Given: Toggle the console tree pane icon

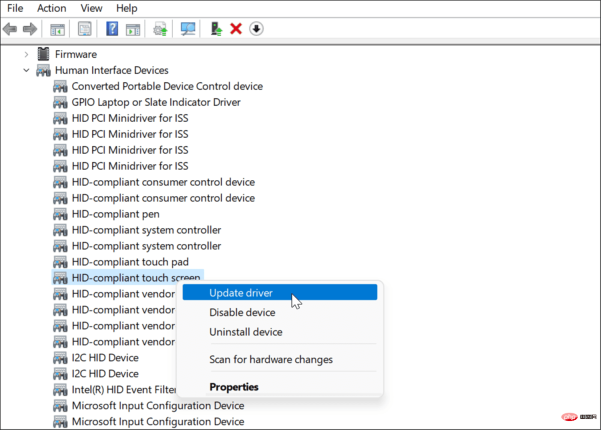Looking at the screenshot, I should click(x=57, y=29).
